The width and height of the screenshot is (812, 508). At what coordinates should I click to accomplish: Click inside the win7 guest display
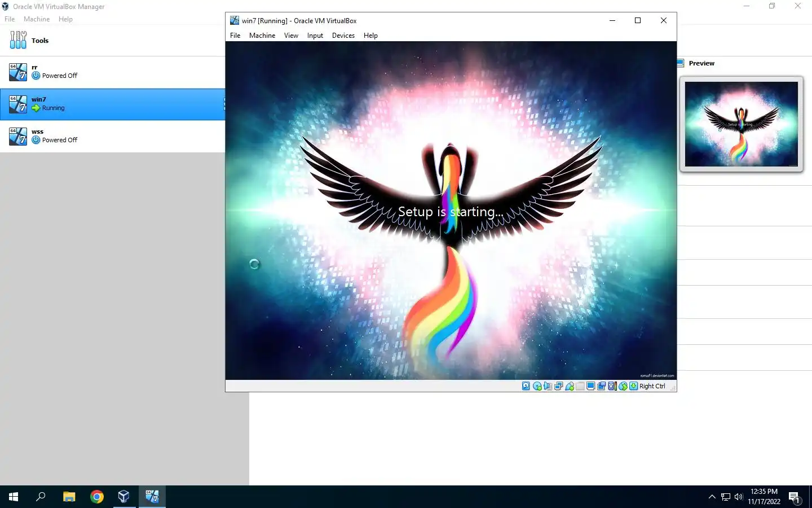451,211
